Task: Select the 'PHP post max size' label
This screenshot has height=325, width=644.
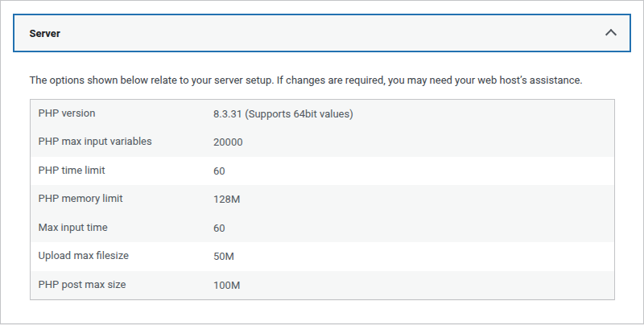Action: point(82,285)
